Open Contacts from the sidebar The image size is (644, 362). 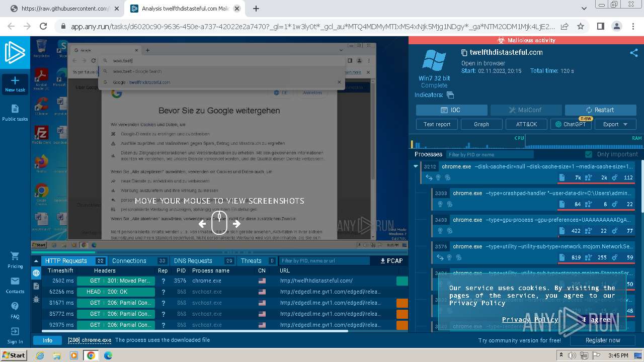tap(15, 285)
